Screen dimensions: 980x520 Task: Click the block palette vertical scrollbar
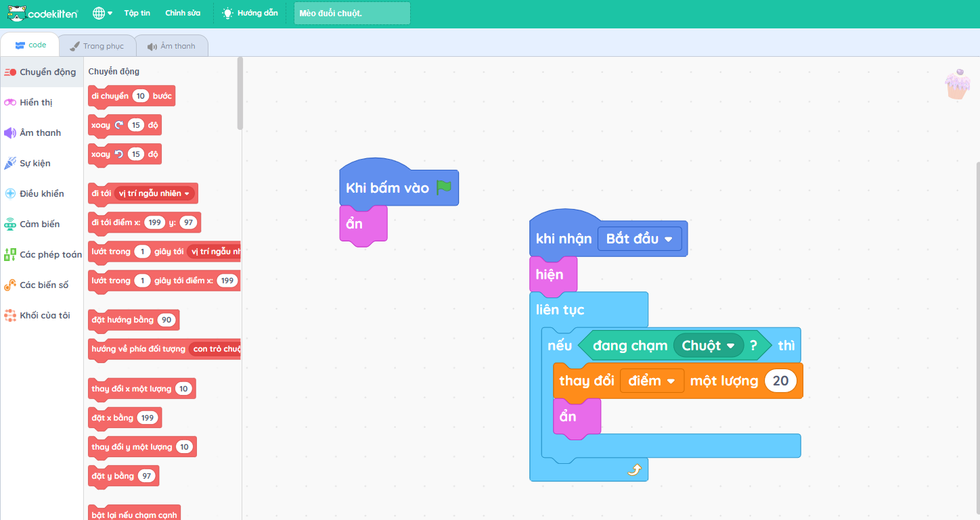pos(240,95)
